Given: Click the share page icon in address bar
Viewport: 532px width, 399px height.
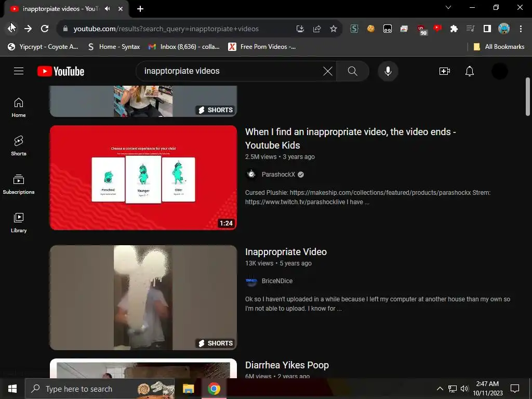Looking at the screenshot, I should tap(316, 29).
